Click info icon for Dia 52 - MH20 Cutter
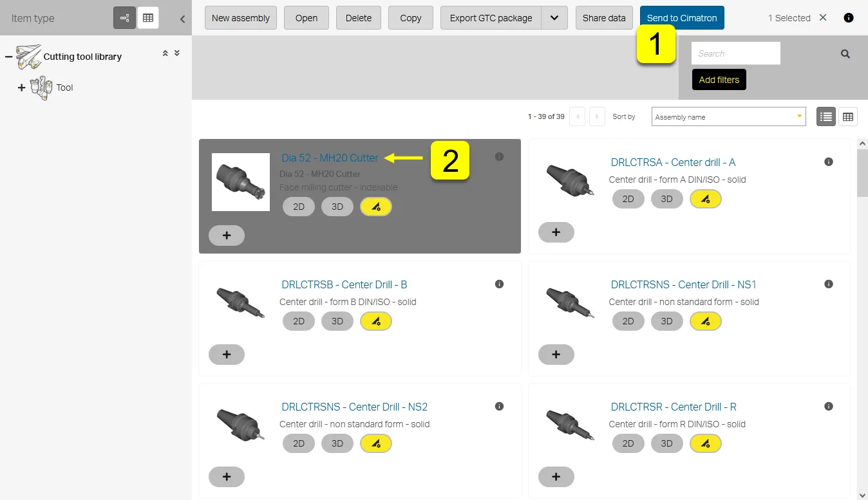 click(499, 156)
